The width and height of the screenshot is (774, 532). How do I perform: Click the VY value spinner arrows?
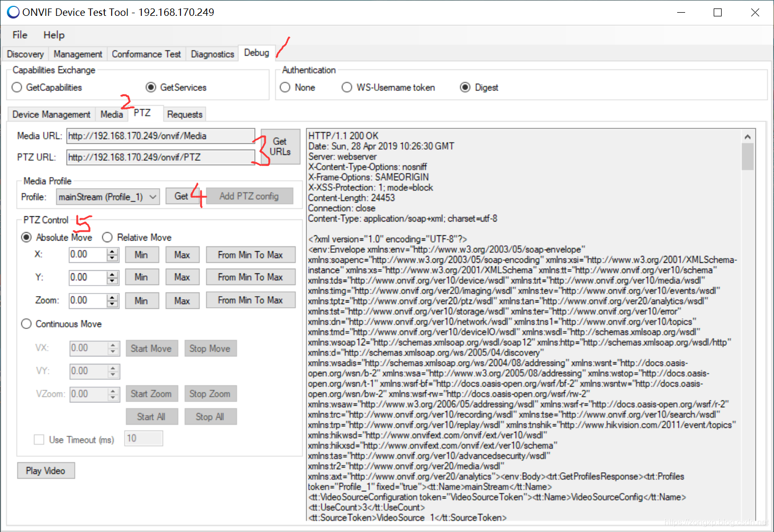[113, 371]
